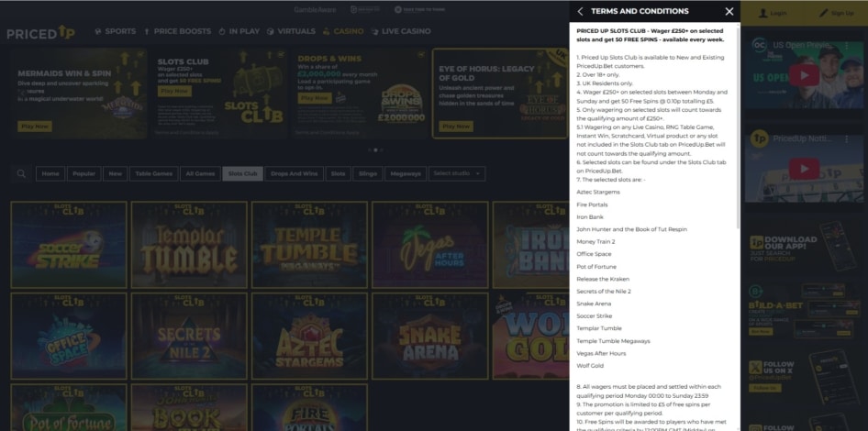Close the Terms and Conditions panel
The image size is (868, 431).
(x=729, y=12)
